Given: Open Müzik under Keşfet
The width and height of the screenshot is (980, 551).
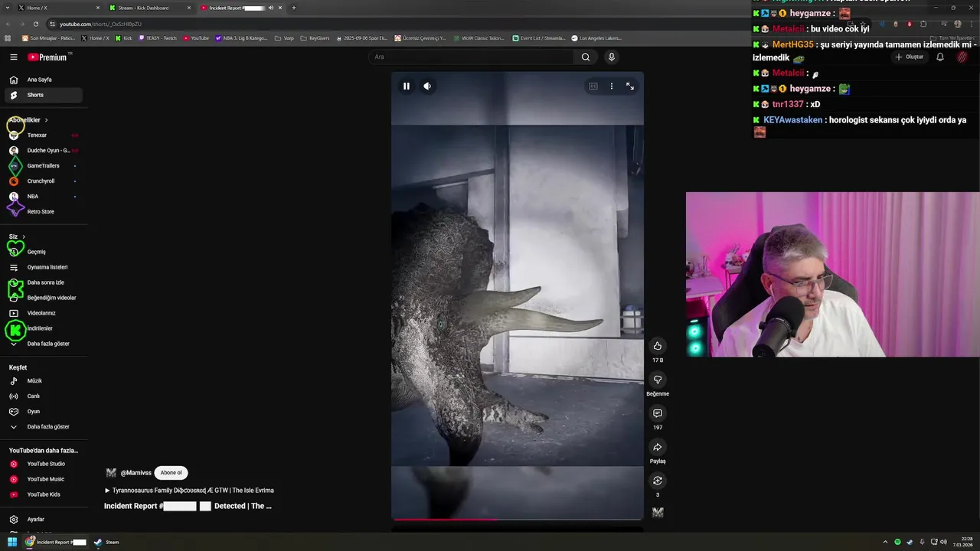Looking at the screenshot, I should pos(44,381).
